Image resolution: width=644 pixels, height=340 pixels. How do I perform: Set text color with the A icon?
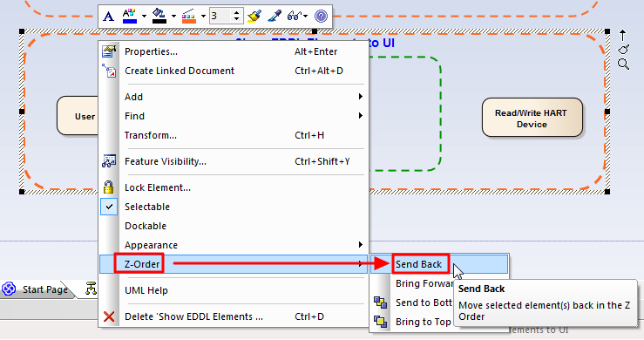[x=130, y=16]
